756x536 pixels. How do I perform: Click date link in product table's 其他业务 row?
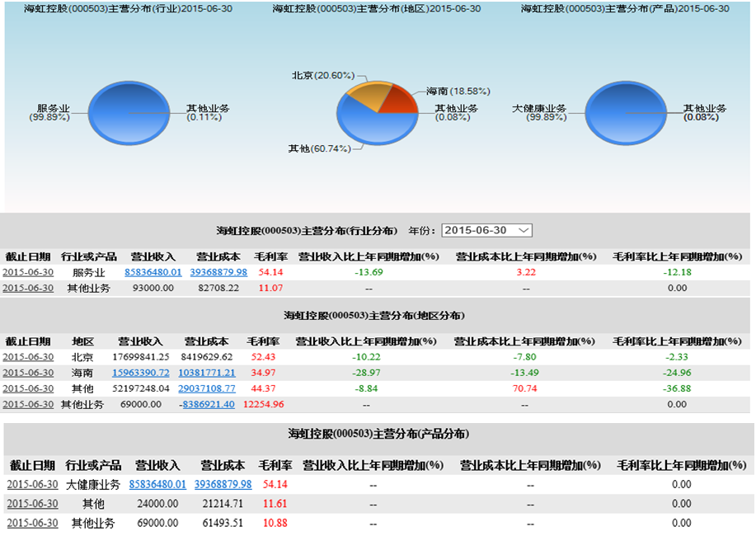32,523
